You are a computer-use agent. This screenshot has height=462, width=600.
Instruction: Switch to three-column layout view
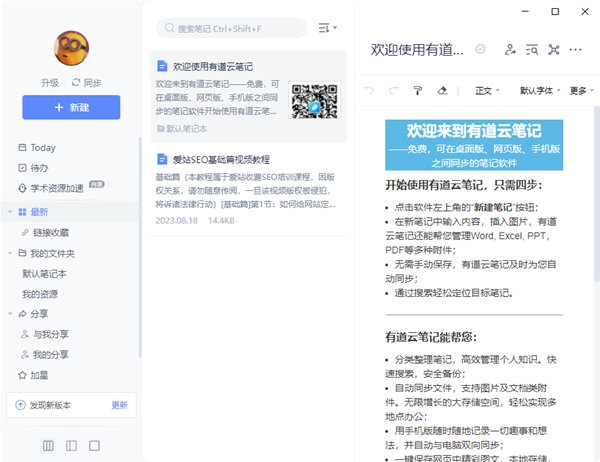tap(48, 446)
